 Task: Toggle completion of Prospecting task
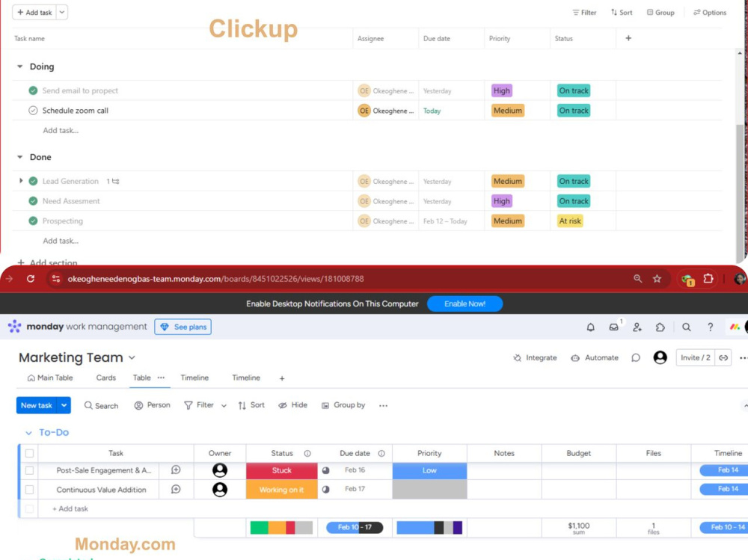pyautogui.click(x=33, y=221)
